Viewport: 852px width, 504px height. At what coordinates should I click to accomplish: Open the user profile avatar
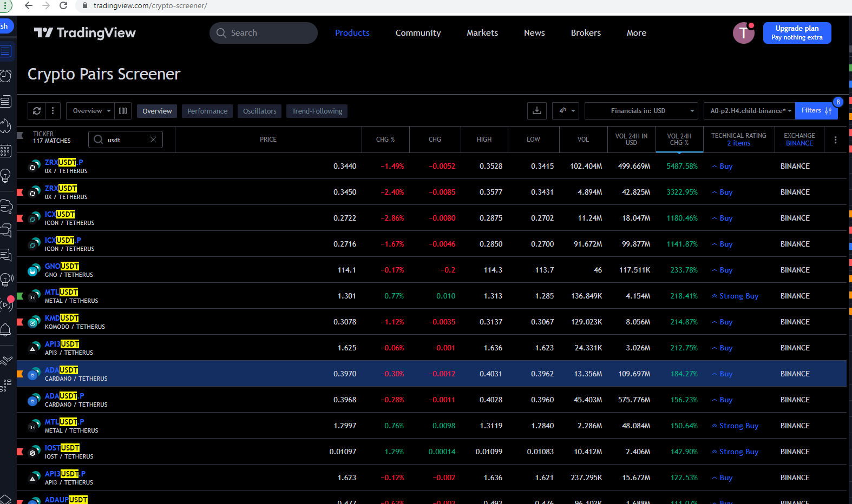pyautogui.click(x=743, y=33)
